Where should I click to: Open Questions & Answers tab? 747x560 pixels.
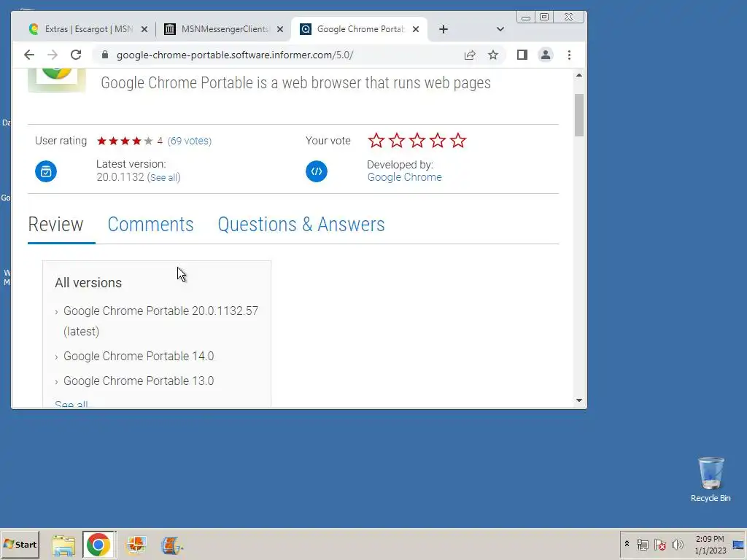tap(301, 225)
